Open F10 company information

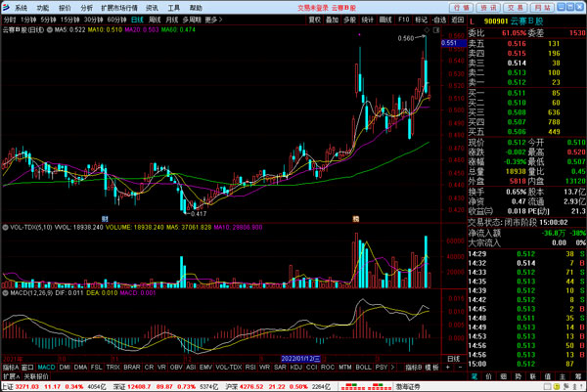403,20
